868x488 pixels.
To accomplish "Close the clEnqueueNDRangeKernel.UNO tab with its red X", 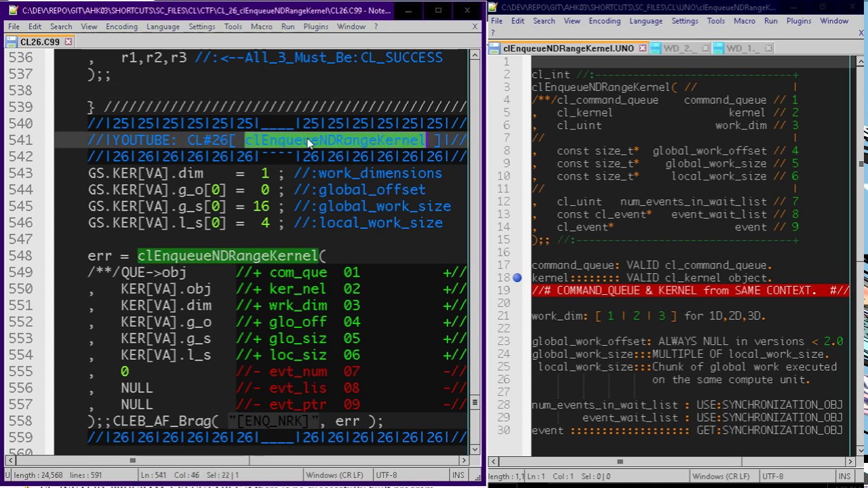I will click(x=642, y=49).
